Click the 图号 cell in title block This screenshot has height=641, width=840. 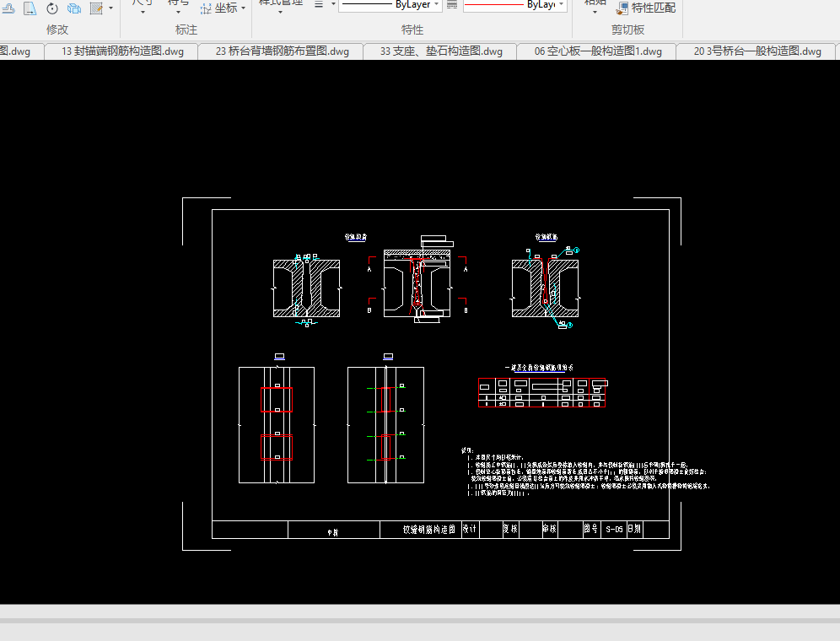click(x=591, y=529)
